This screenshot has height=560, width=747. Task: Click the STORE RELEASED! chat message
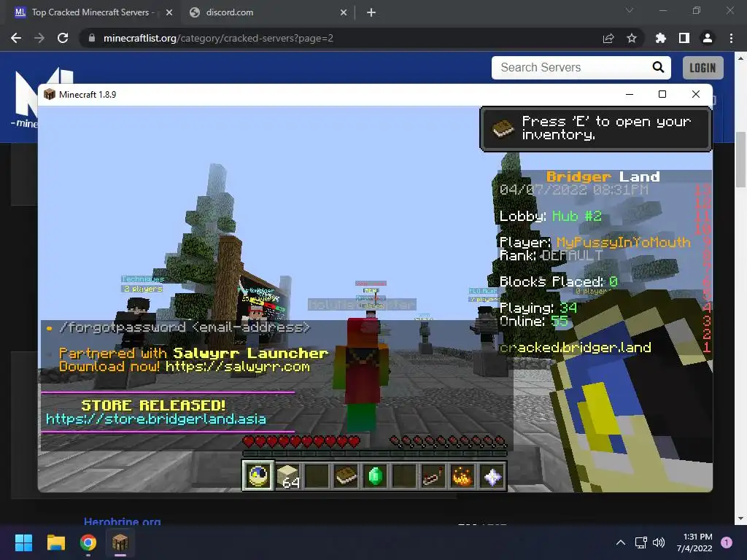tap(153, 405)
